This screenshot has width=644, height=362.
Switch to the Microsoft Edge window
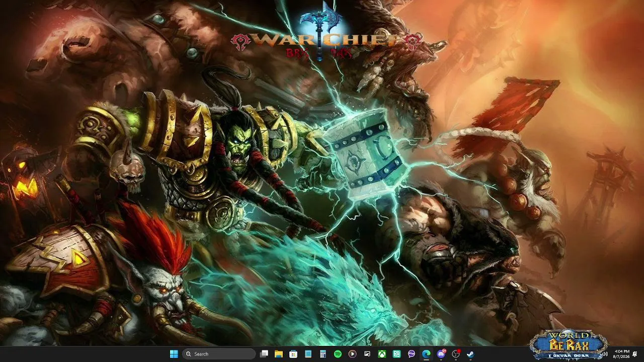(x=426, y=354)
